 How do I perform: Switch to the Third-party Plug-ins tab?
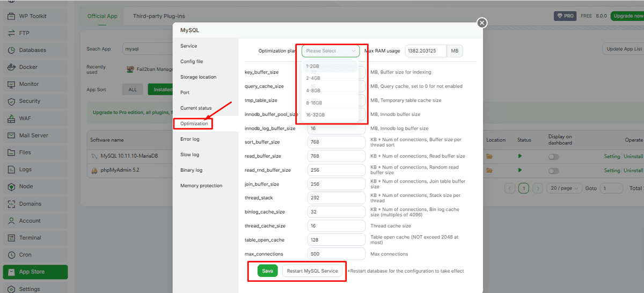[x=159, y=16]
